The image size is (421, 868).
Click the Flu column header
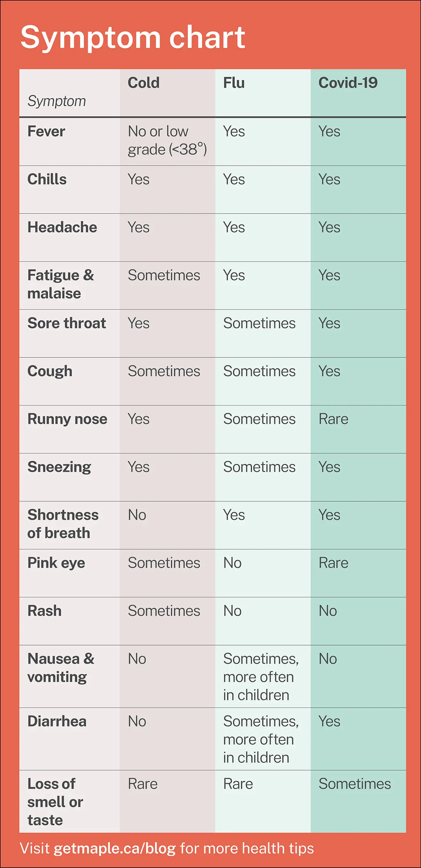click(234, 83)
